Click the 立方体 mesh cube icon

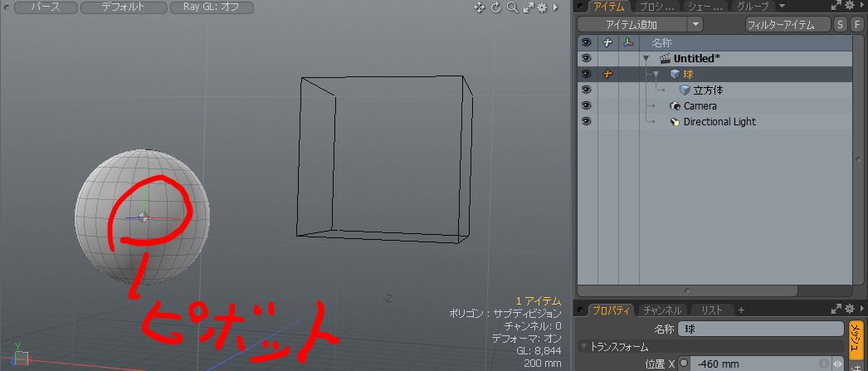point(685,90)
